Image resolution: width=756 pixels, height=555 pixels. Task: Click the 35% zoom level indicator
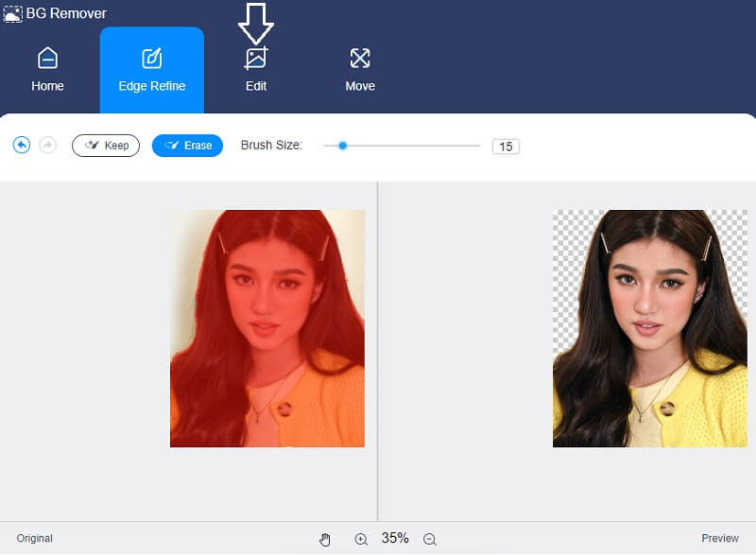click(394, 538)
